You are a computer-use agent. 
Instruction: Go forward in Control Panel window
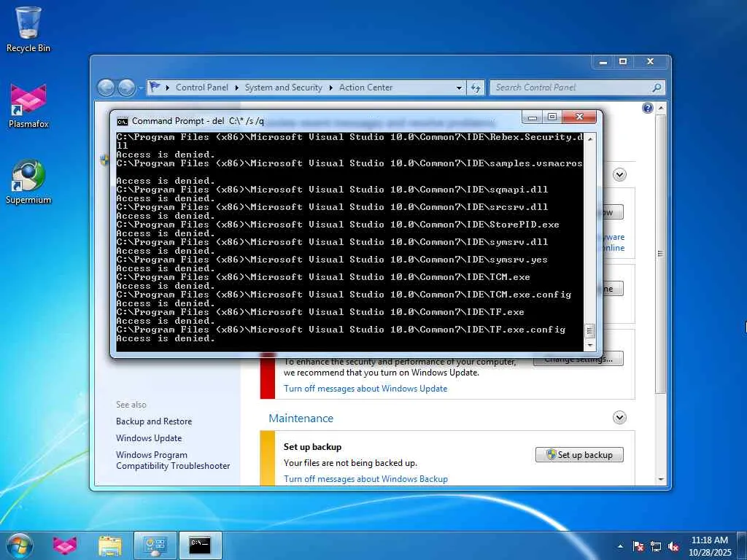point(126,87)
